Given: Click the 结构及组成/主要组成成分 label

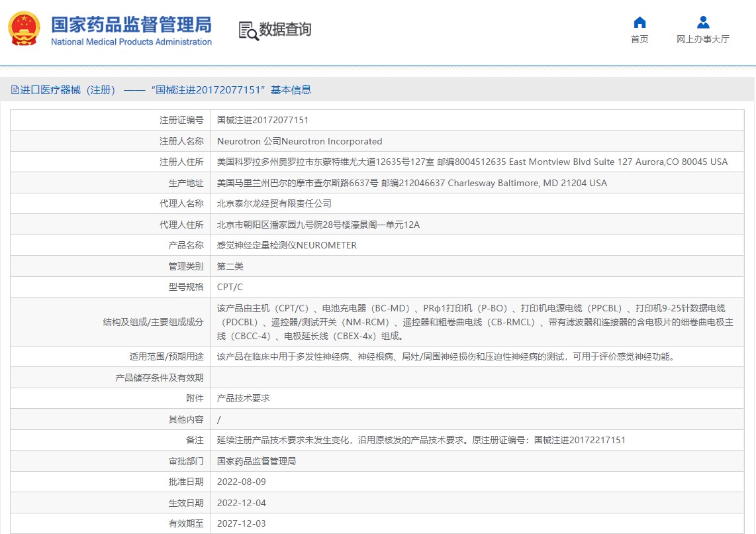Looking at the screenshot, I should point(154,322).
